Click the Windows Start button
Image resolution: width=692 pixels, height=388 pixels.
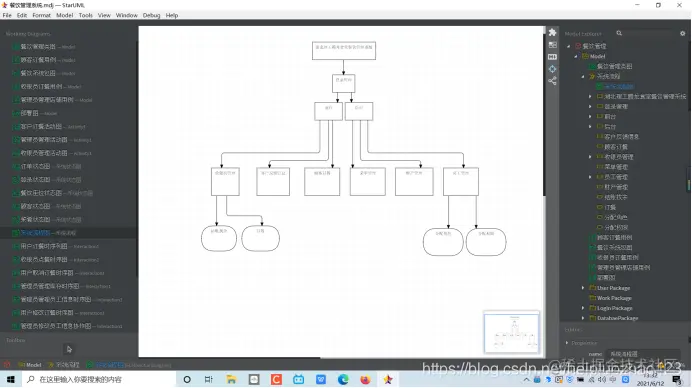point(11,379)
